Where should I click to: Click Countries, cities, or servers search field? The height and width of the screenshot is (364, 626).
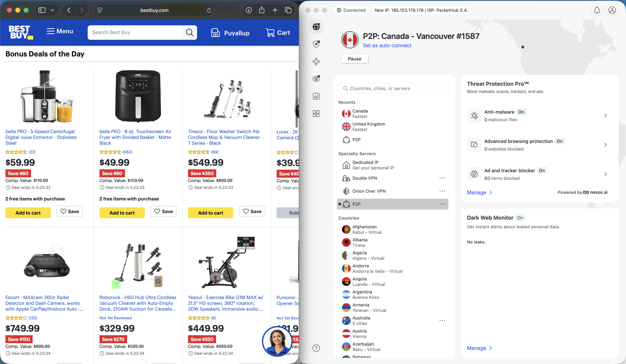[x=394, y=88]
